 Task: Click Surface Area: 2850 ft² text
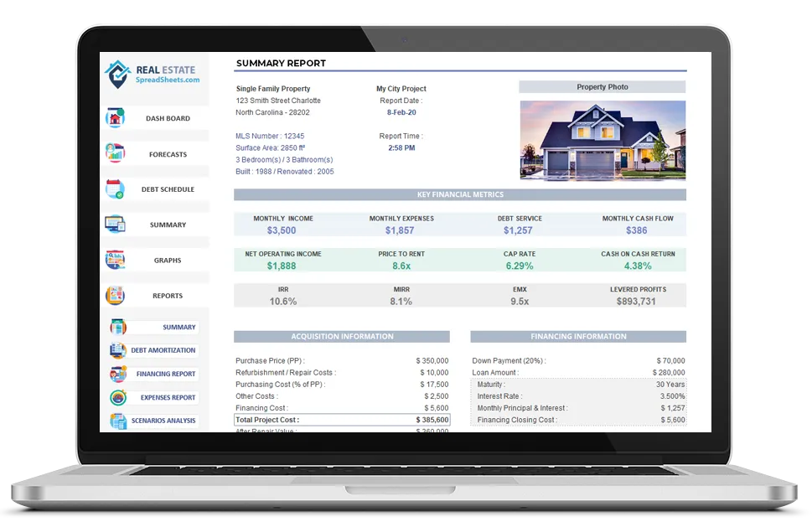tap(271, 148)
